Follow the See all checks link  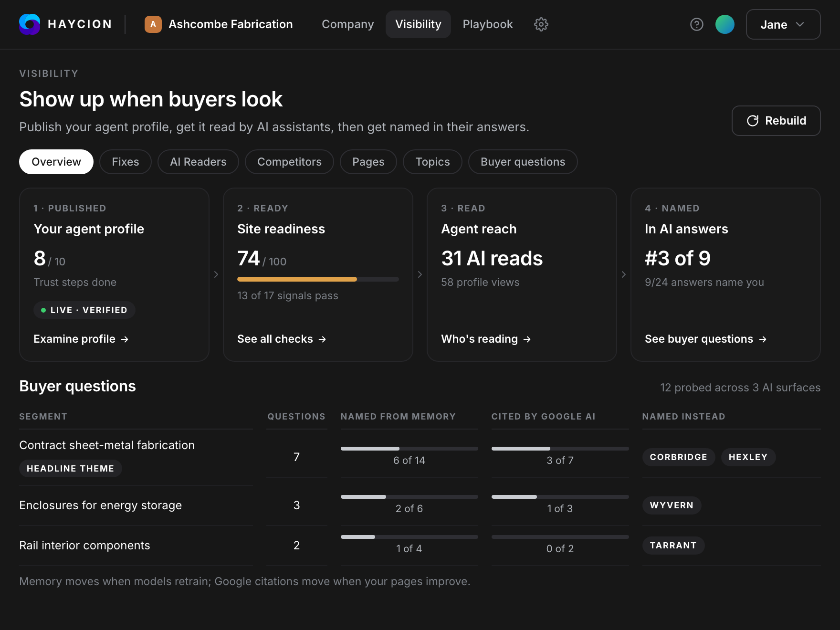(x=282, y=339)
